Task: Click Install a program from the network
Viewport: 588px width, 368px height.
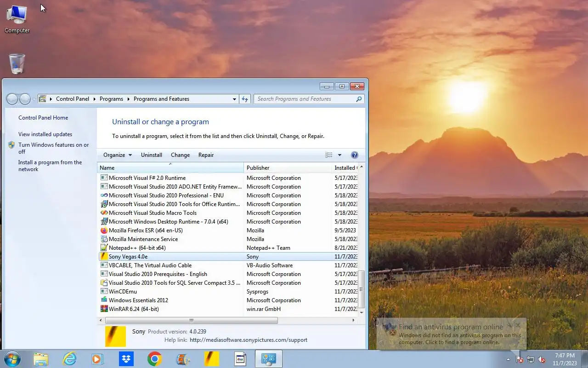Action: point(50,166)
